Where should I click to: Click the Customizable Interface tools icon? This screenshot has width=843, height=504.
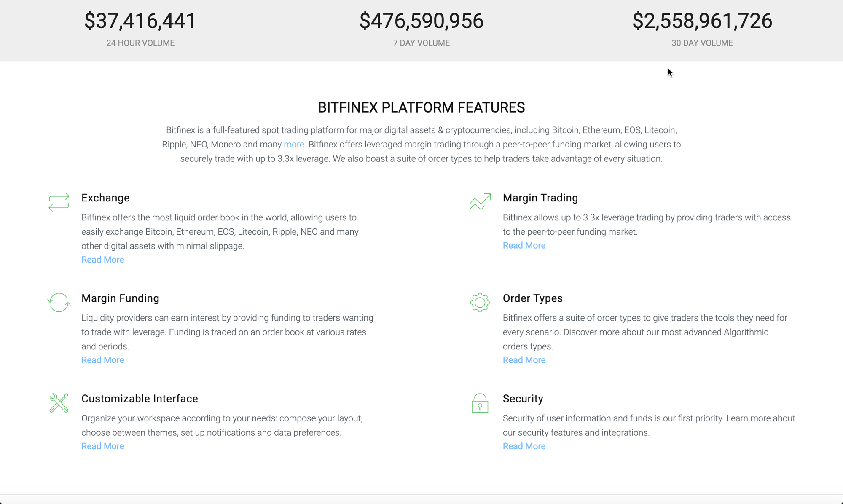click(59, 403)
